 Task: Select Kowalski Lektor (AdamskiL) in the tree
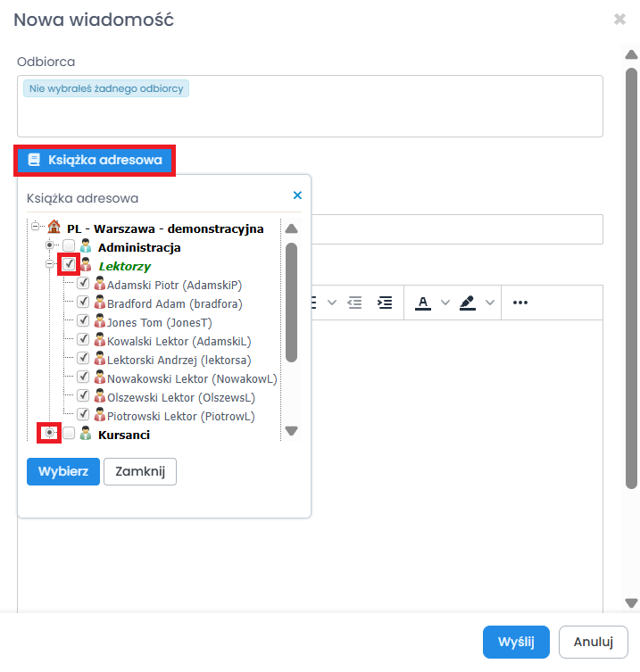click(x=179, y=341)
